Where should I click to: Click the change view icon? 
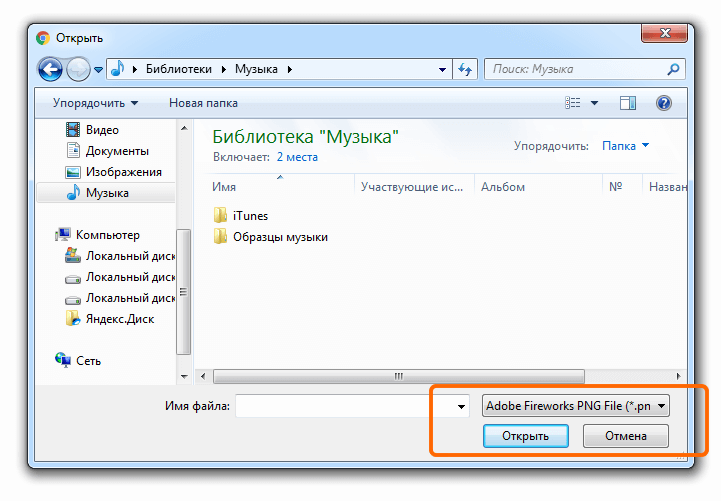coord(572,102)
